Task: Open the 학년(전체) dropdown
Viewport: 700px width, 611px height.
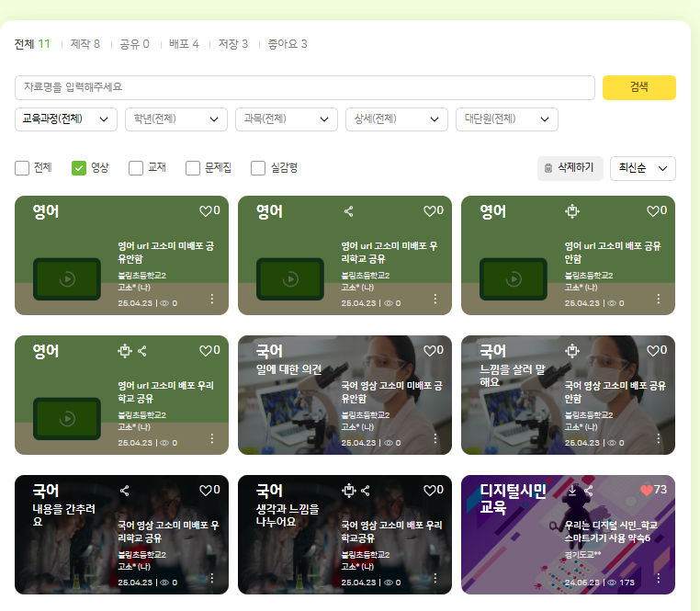Action: [176, 119]
